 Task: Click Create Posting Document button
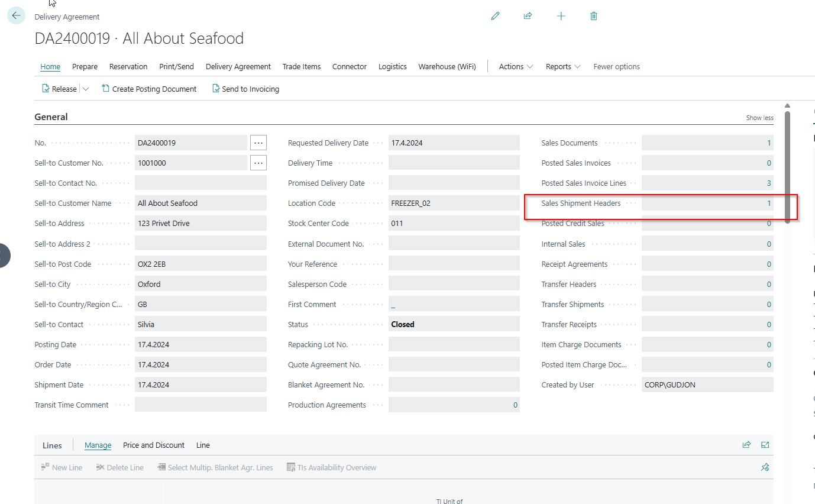149,89
